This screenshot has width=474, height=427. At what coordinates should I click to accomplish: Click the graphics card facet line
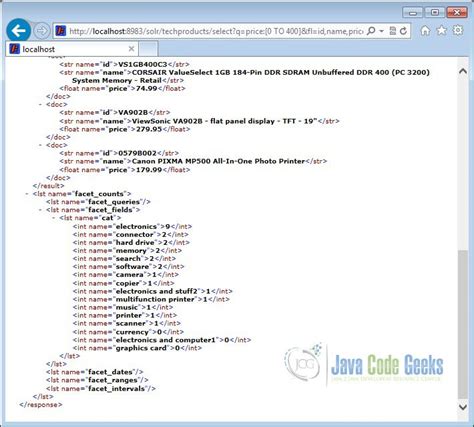tap(137, 348)
